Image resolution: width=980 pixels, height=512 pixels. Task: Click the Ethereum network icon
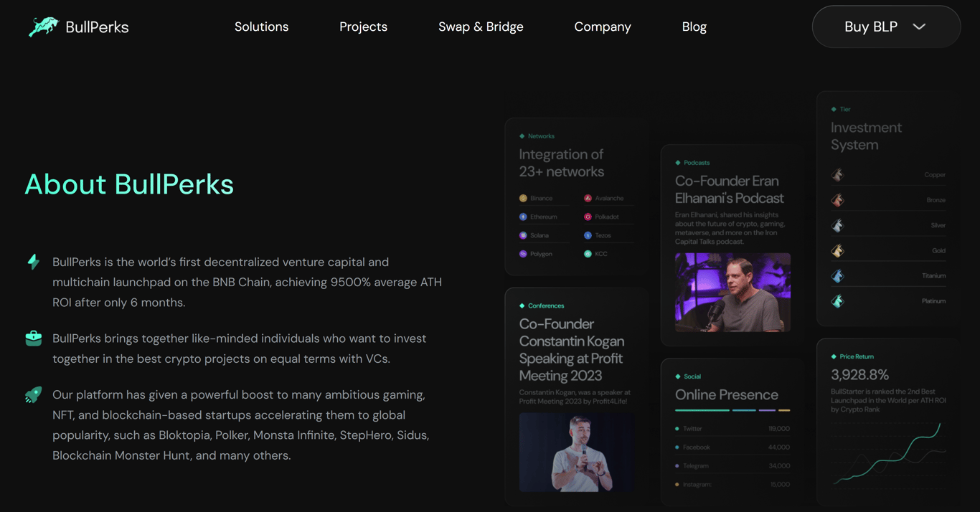tap(523, 217)
